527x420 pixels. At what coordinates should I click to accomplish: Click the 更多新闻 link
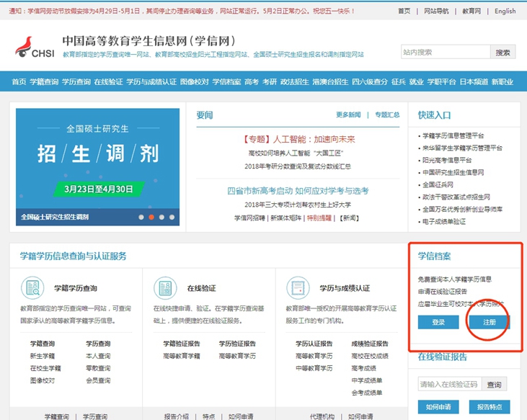348,115
